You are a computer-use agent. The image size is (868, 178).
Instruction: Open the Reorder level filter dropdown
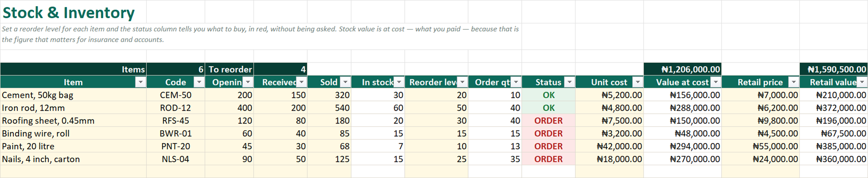462,82
